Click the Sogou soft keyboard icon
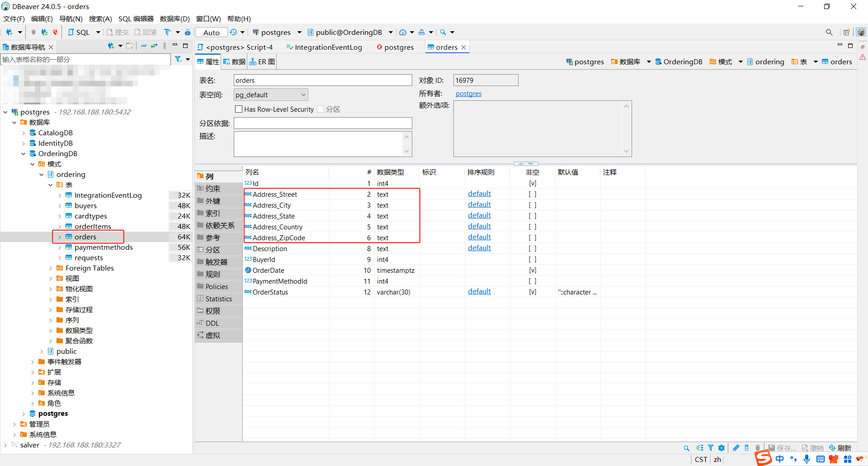Screen dimensions: 868x466 pos(821,459)
